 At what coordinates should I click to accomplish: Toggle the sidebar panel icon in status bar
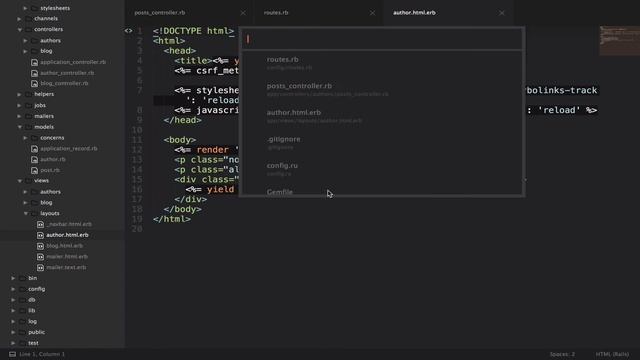12,354
